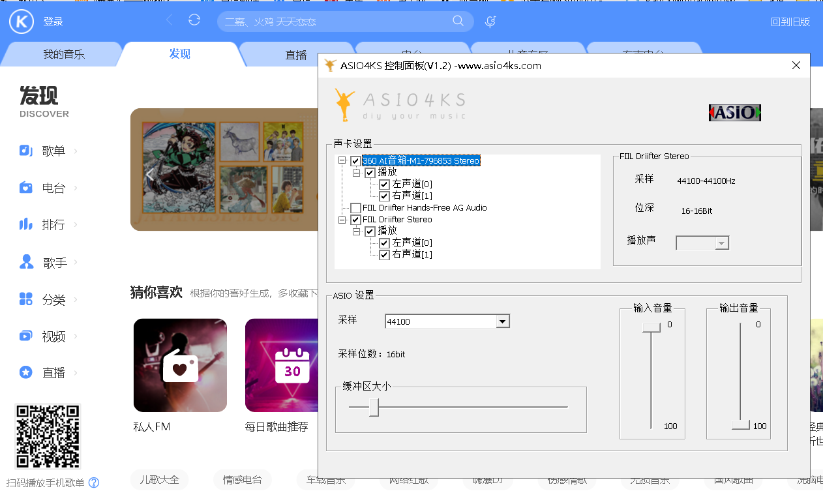Click the 每日歌曲推荐 calendar thumbnail
The height and width of the screenshot is (504, 823).
[x=282, y=365]
